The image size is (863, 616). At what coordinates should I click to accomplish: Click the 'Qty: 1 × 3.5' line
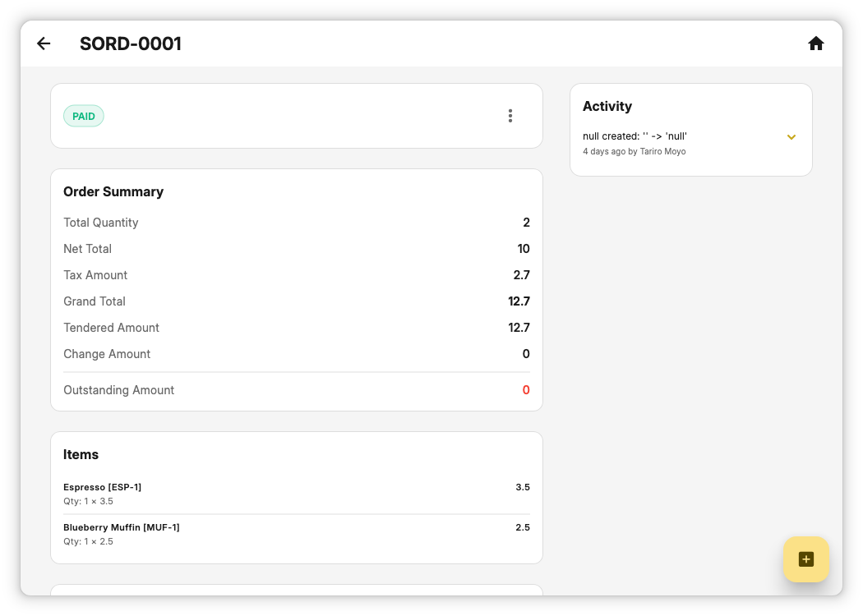88,501
